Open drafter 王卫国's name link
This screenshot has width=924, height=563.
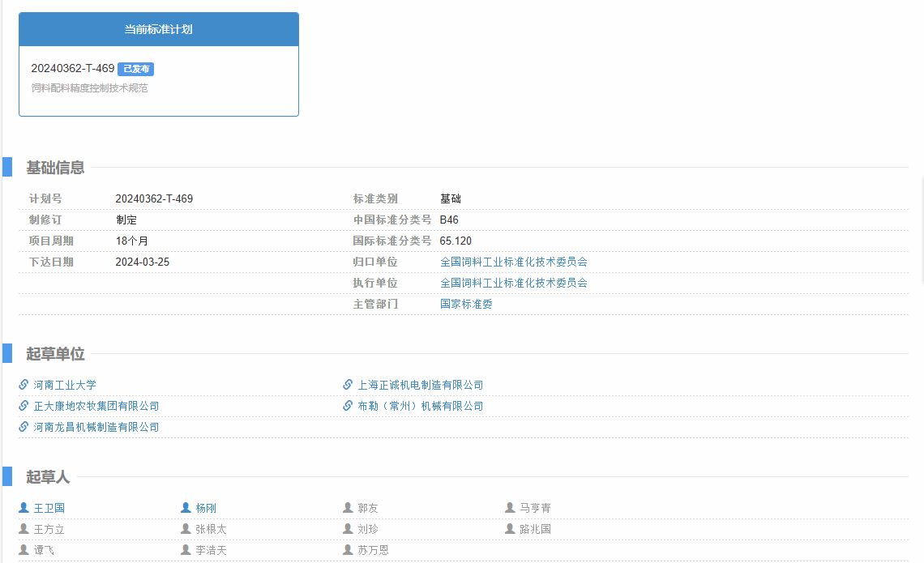(x=49, y=508)
